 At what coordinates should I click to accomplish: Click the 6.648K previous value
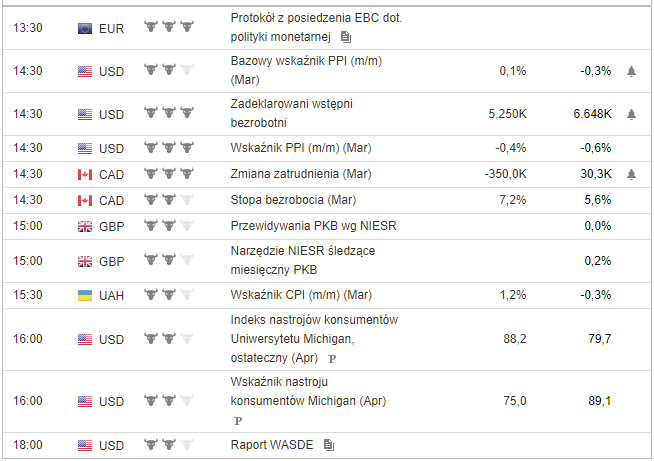[592, 114]
